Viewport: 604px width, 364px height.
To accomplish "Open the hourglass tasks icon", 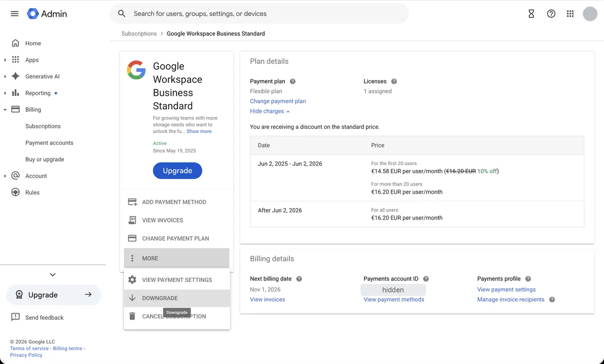I will (531, 14).
